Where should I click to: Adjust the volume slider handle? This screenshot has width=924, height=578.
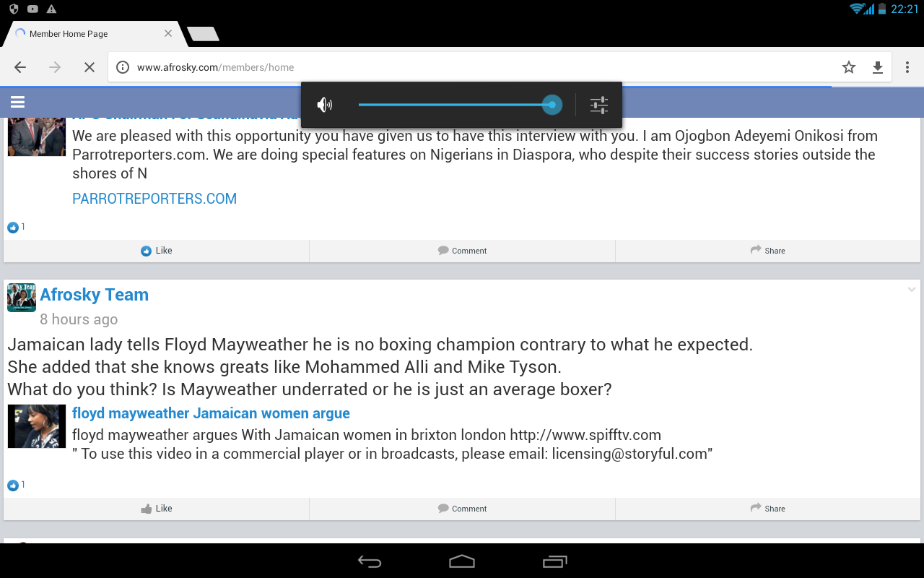552,105
